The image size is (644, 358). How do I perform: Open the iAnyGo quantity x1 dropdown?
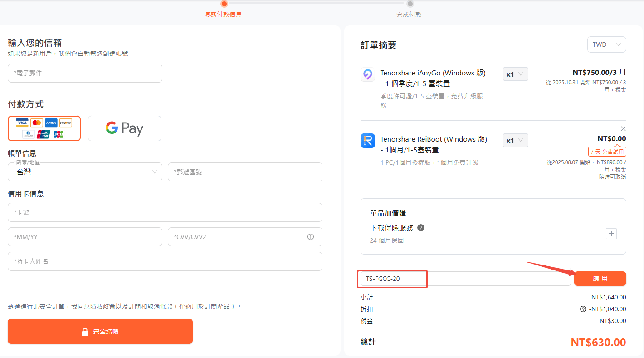pyautogui.click(x=516, y=74)
